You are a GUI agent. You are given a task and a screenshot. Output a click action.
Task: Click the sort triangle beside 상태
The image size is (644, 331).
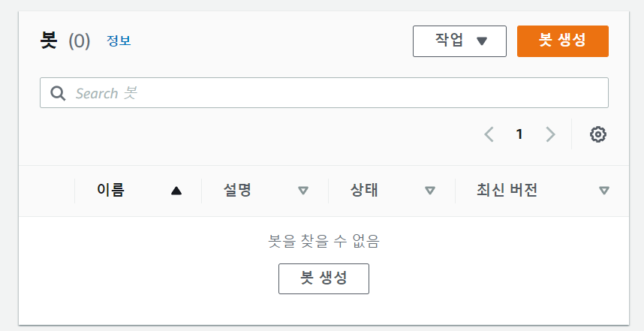coord(429,191)
